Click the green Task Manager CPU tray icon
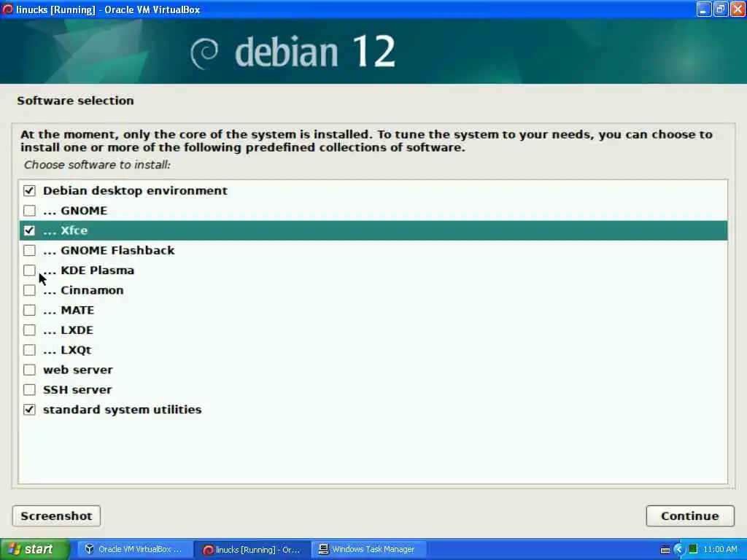This screenshot has height=560, width=747. click(693, 549)
